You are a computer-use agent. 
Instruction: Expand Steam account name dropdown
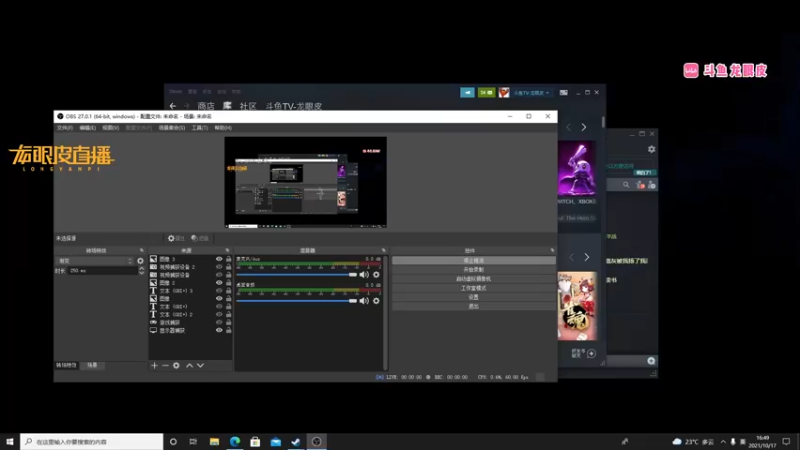pyautogui.click(x=531, y=93)
